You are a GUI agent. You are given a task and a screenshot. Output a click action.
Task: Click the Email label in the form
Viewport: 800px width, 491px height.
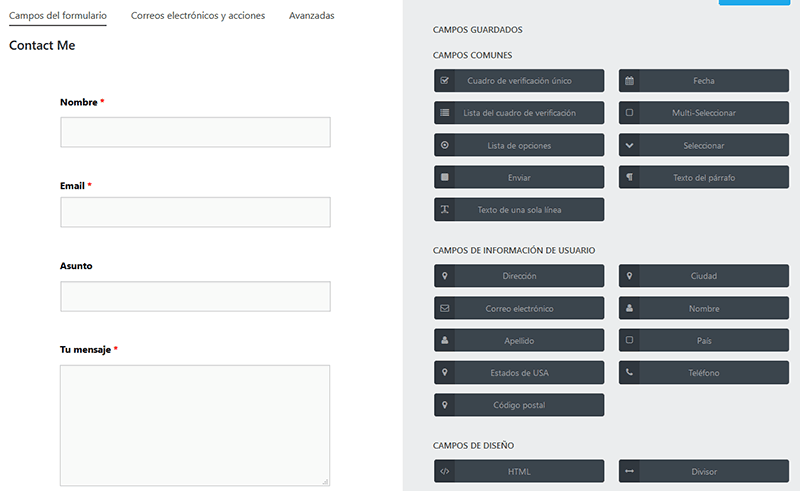pos(72,186)
